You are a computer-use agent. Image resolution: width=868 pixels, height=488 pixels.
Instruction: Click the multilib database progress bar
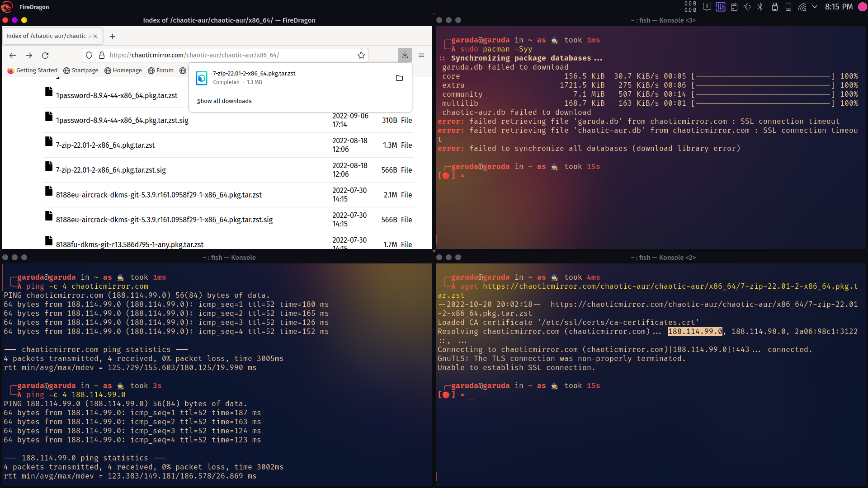click(x=763, y=103)
